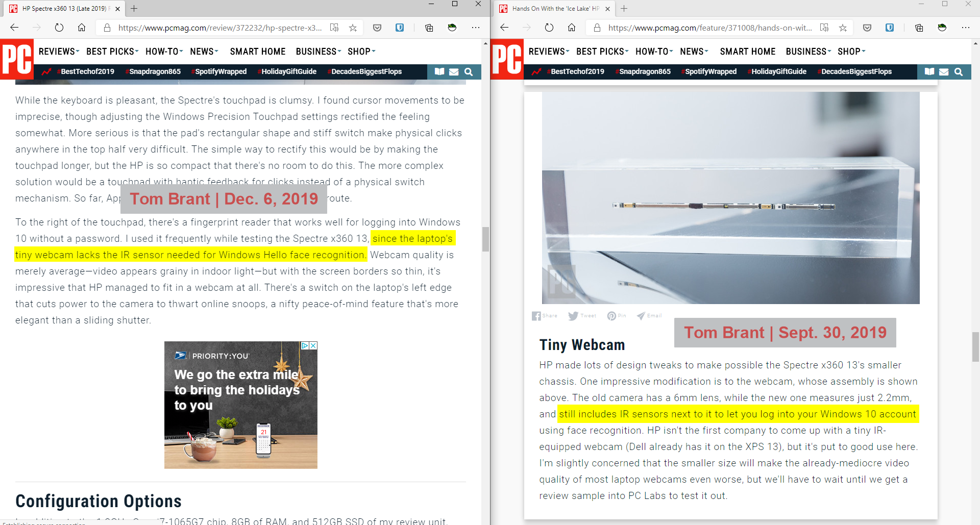Open settings and more menu in right window
The width and height of the screenshot is (980, 525).
coord(966,28)
